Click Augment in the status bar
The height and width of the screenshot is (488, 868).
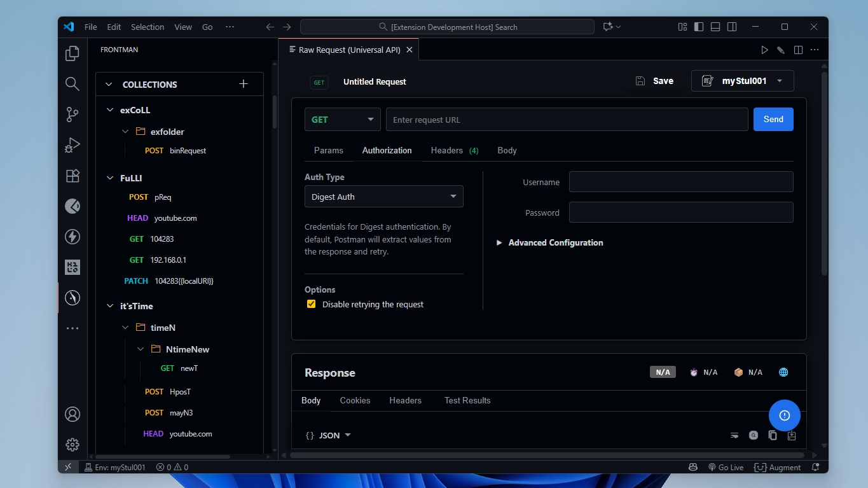coord(777,467)
